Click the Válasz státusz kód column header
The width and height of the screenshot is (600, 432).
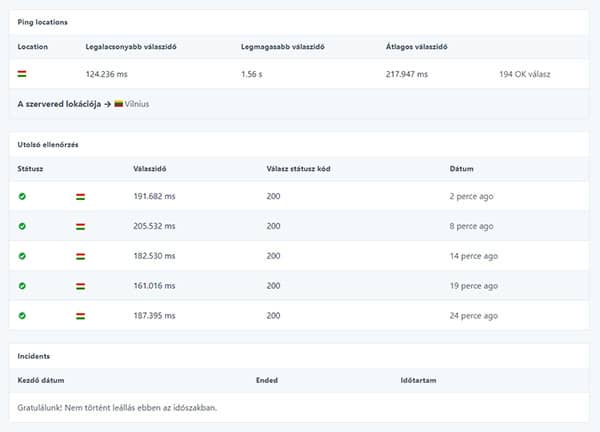click(298, 169)
